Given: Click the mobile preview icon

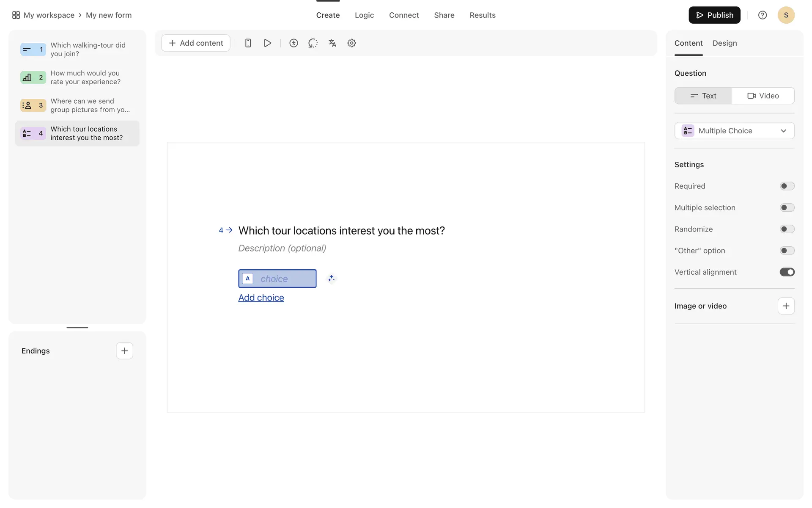Looking at the screenshot, I should pyautogui.click(x=248, y=43).
